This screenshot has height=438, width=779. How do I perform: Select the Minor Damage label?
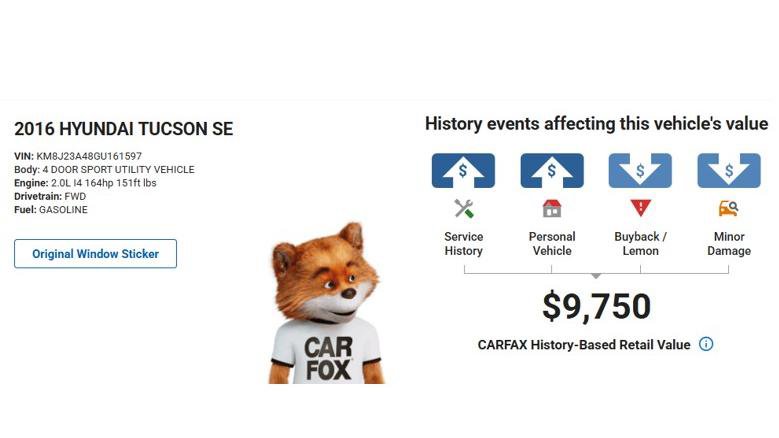pyautogui.click(x=729, y=244)
